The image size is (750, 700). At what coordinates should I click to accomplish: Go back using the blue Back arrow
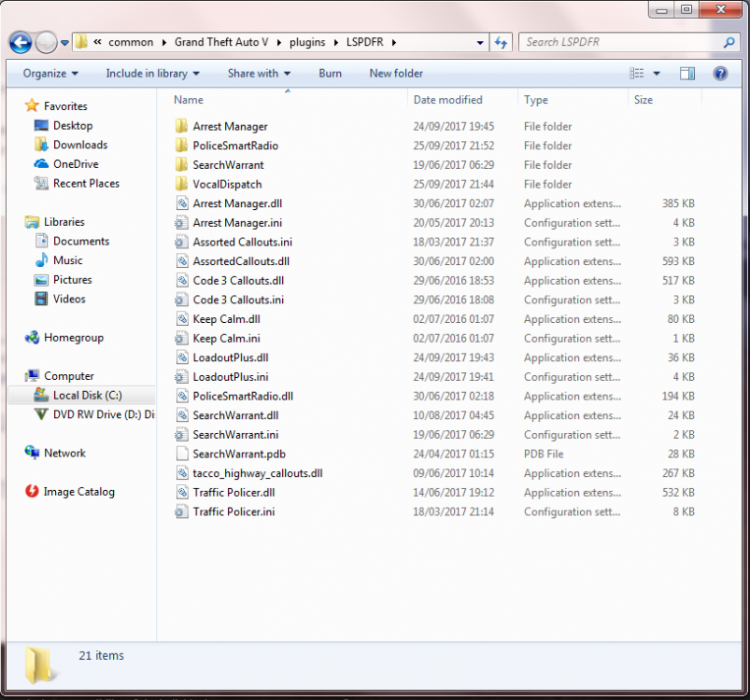(x=21, y=43)
